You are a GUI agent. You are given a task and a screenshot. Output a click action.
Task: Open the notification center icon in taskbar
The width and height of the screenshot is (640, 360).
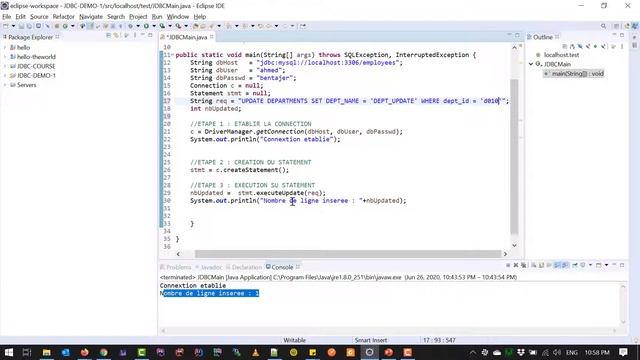[623, 352]
